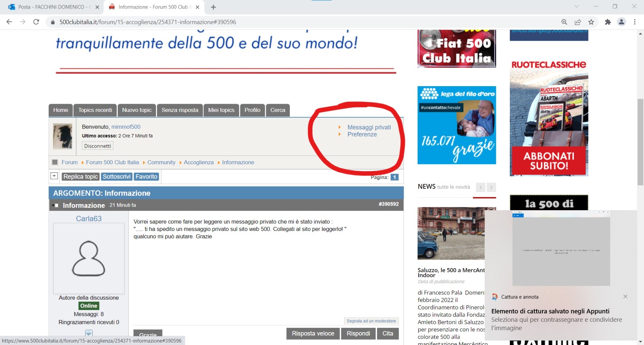This screenshot has height=345, width=644.
Task: Open the Preferenze link
Action: [362, 134]
